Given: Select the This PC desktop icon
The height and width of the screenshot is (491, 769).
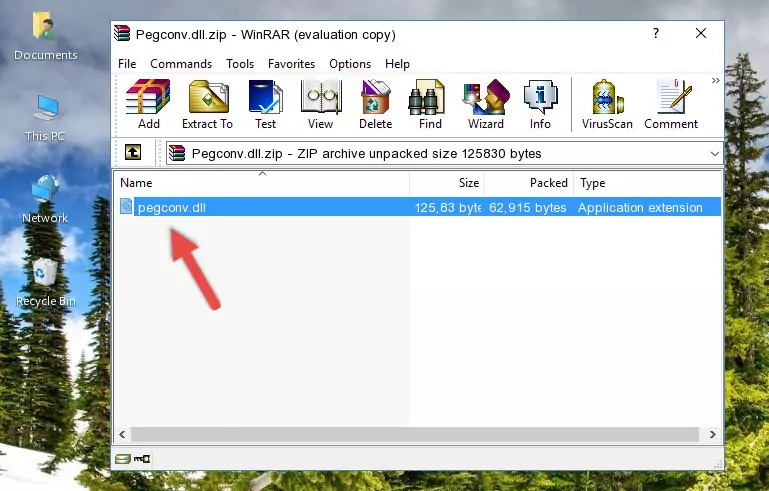Looking at the screenshot, I should click(x=45, y=118).
